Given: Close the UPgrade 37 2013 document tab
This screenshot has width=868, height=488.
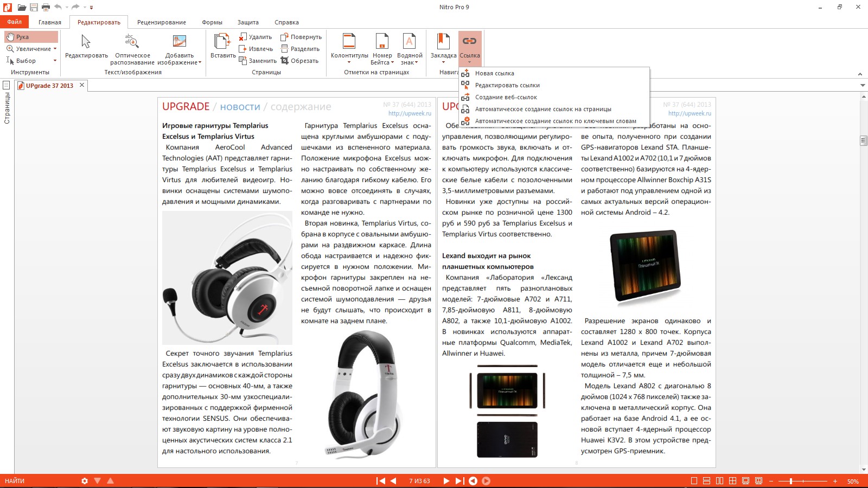Looking at the screenshot, I should pos(82,85).
